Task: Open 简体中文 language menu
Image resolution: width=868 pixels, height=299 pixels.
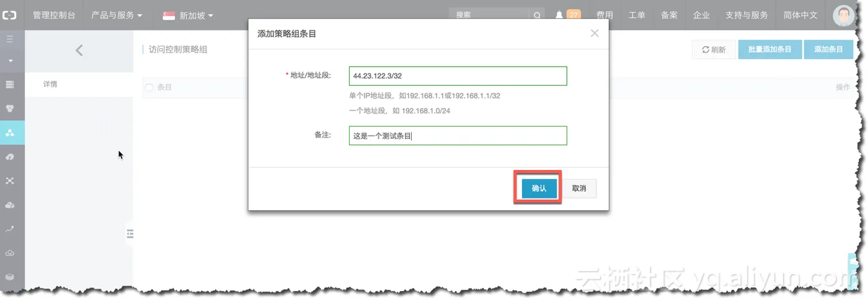Action: (x=800, y=15)
